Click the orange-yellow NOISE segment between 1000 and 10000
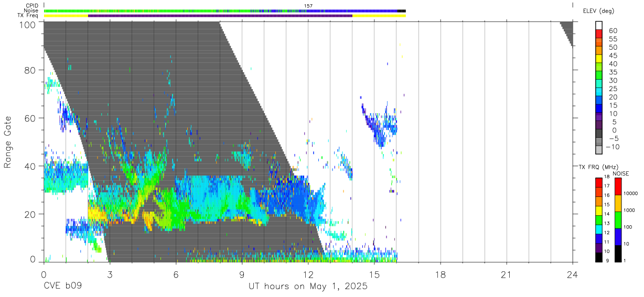Image resolution: width=644 pixels, height=297 pixels. [x=618, y=203]
